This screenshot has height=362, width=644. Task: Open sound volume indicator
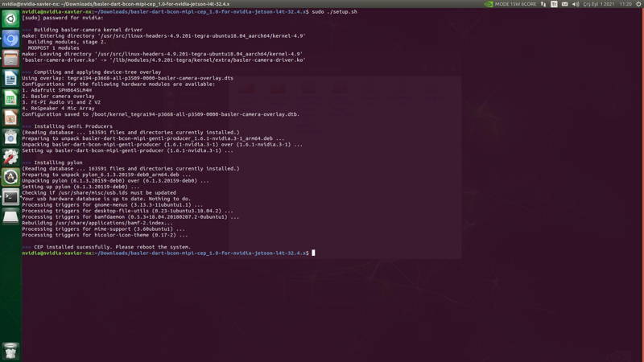pos(576,4)
